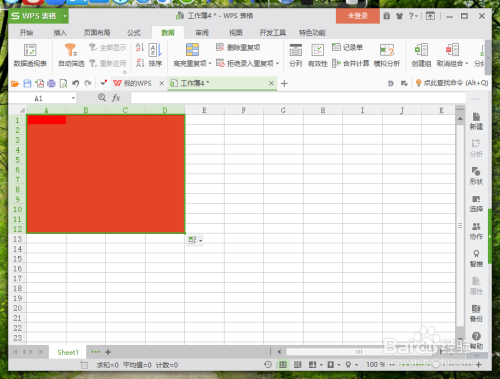
Task: Redo the last action
Action: coord(88,83)
